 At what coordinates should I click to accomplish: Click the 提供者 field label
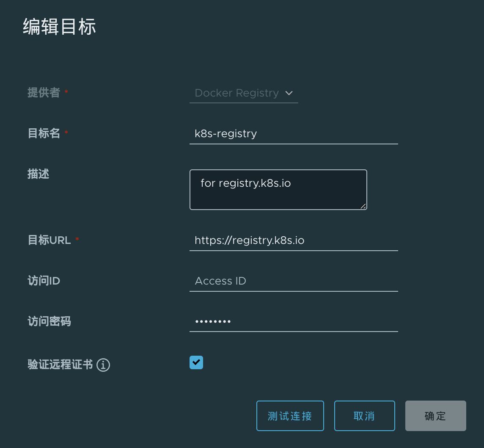pos(44,93)
